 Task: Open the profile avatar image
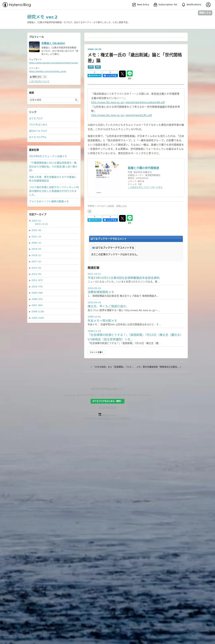point(34,47)
